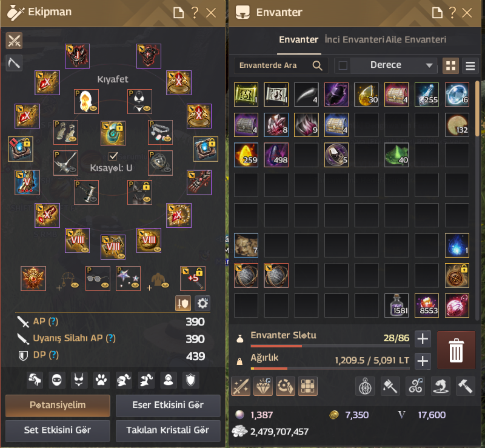The image size is (485, 448).
Task: Select the grid view icon
Action: 450,65
